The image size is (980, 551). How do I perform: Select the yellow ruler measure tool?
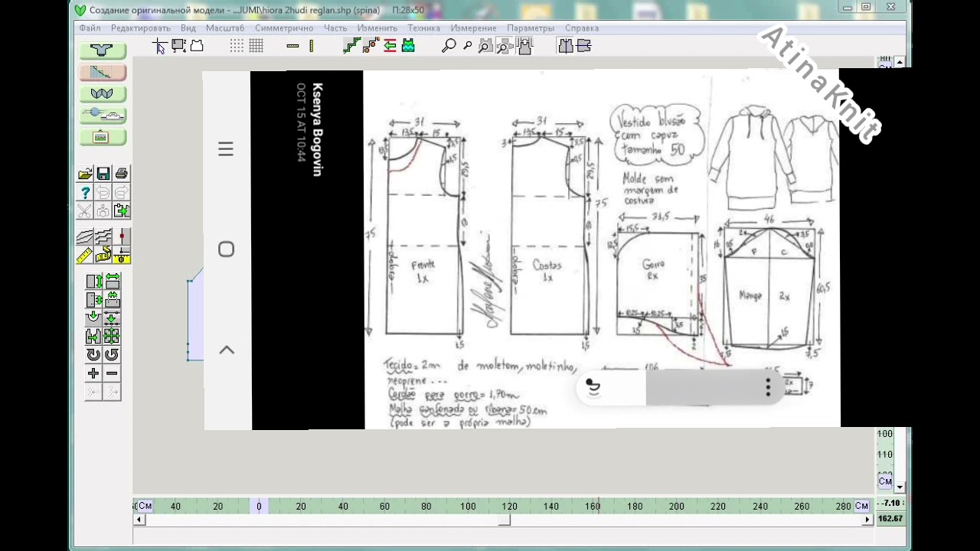tap(85, 256)
